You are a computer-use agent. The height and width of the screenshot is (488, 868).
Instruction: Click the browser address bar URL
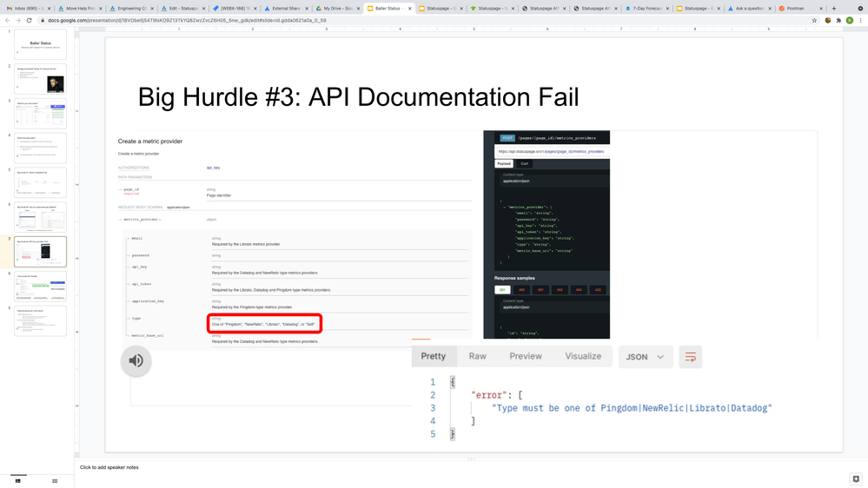(x=187, y=21)
